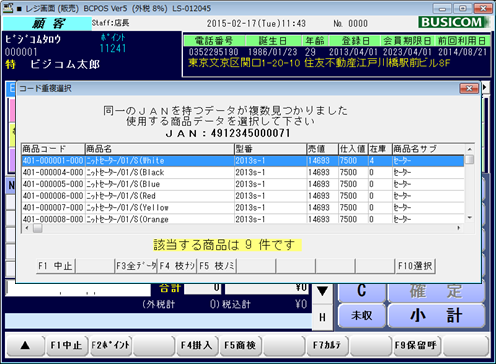This screenshot has width=496, height=364.
Task: Click the 確定 confirm button
Action: click(436, 291)
